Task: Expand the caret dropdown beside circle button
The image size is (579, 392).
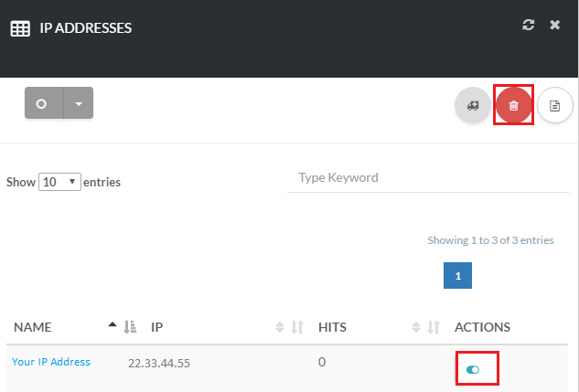Action: click(x=78, y=103)
